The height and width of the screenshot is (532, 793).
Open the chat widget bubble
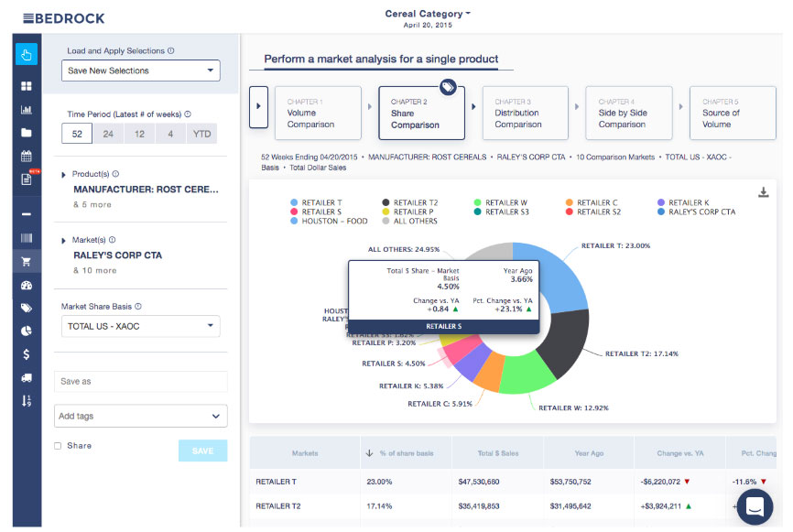coord(755,506)
